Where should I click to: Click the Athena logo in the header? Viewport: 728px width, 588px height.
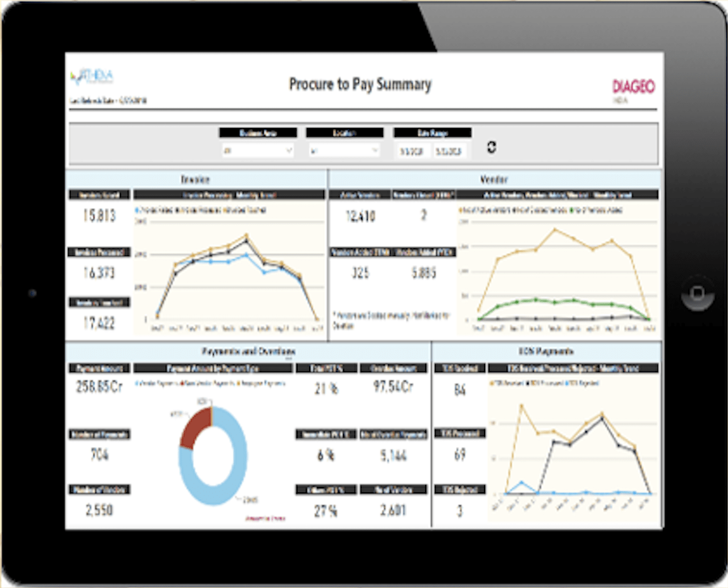[x=92, y=76]
